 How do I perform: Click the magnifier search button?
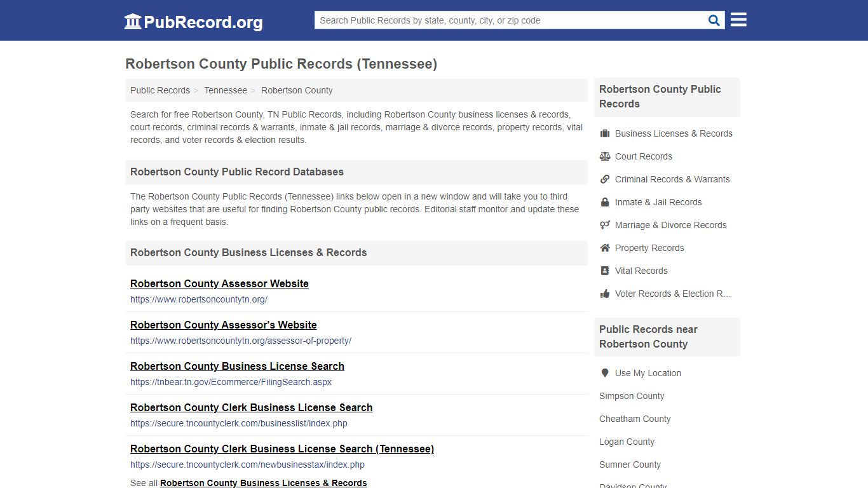coord(714,20)
